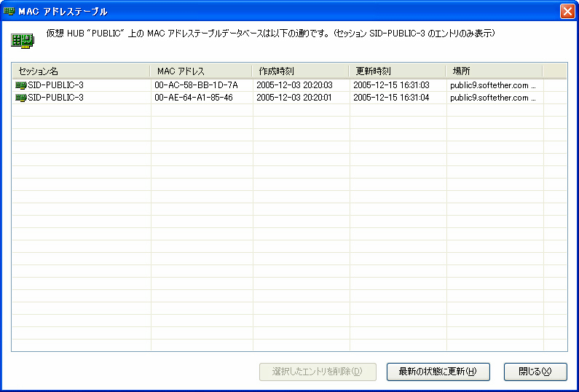The height and width of the screenshot is (392, 579).
Task: Sort by 場所 column header
Action: click(495, 71)
